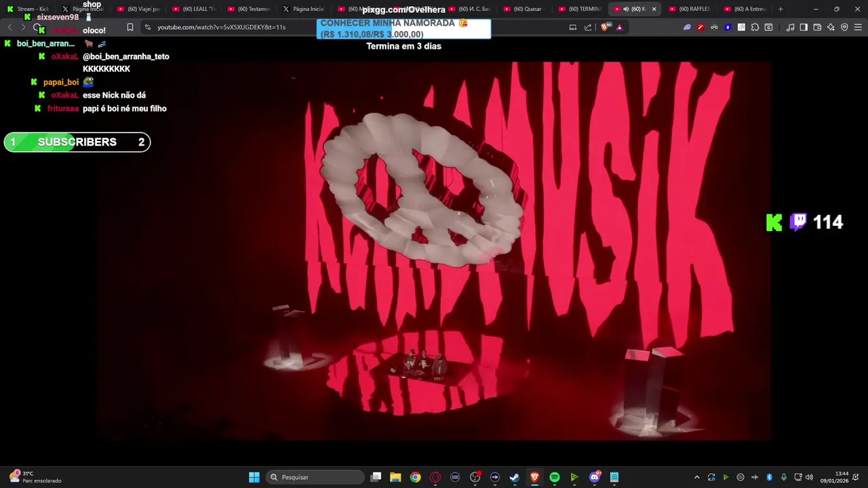Open Discord from the taskbar
This screenshot has width=868, height=488.
point(595,477)
